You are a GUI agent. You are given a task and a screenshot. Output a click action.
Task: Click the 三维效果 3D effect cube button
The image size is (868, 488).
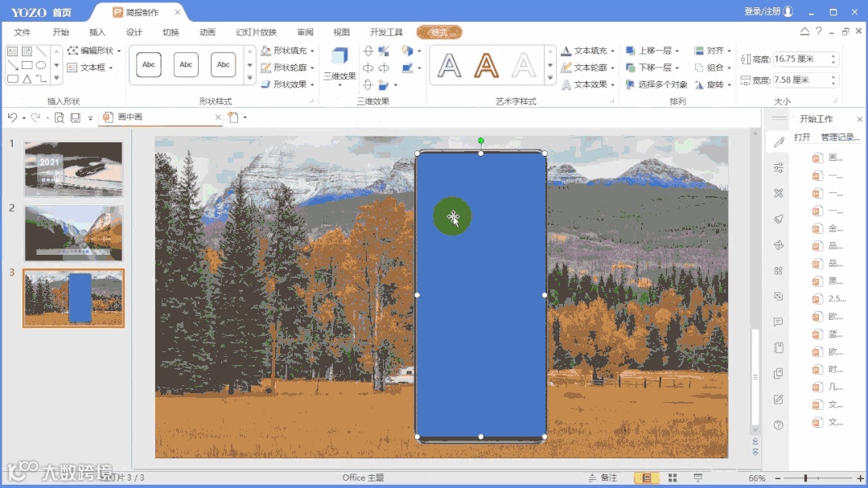point(340,65)
